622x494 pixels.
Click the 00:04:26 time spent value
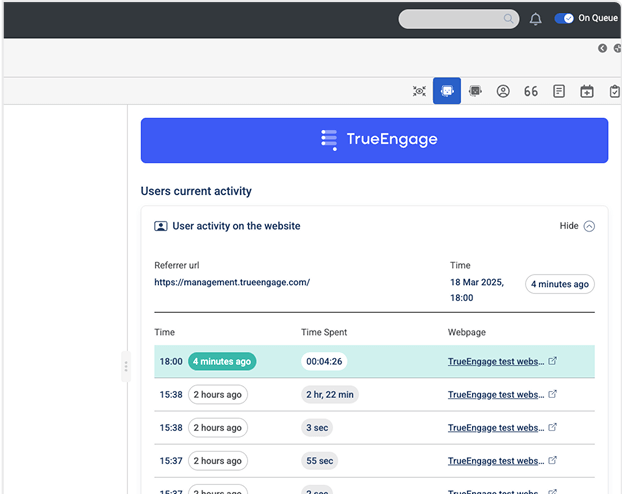coord(324,361)
